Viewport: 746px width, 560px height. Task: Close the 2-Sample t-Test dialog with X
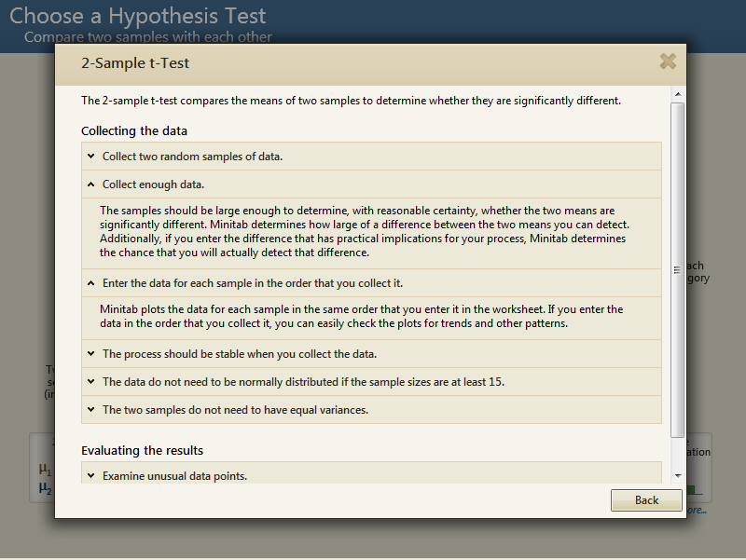pos(668,61)
